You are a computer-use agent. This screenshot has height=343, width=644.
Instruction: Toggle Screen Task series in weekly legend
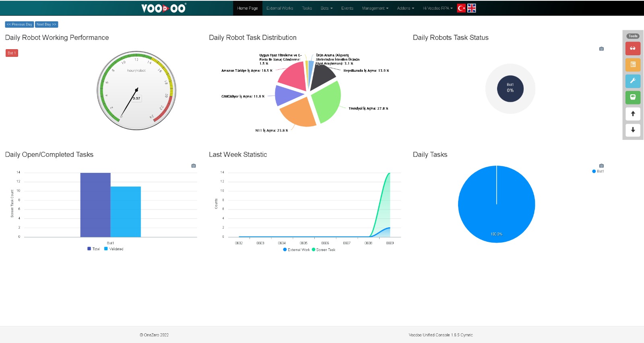(324, 249)
